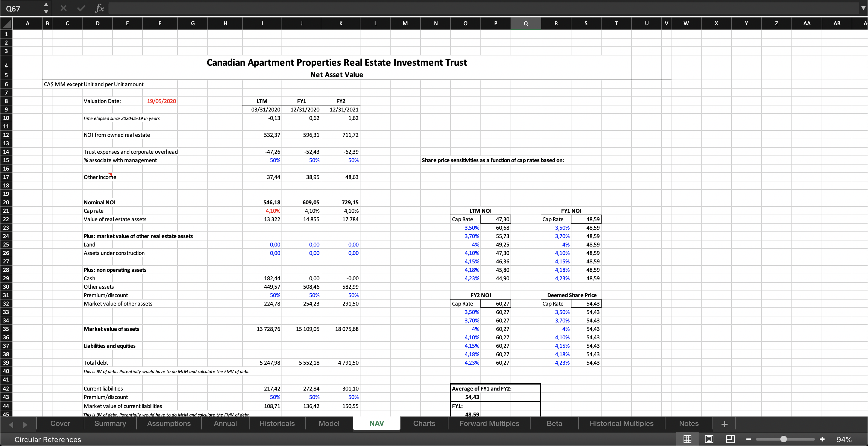The image size is (868, 446).
Task: Click the cancel entry X icon
Action: (63, 8)
